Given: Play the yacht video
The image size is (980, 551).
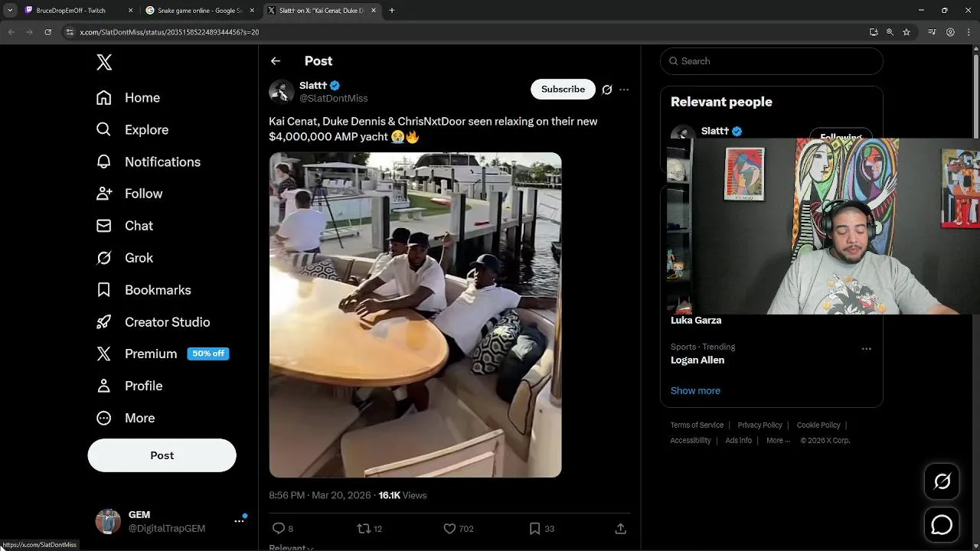Looking at the screenshot, I should pos(415,315).
